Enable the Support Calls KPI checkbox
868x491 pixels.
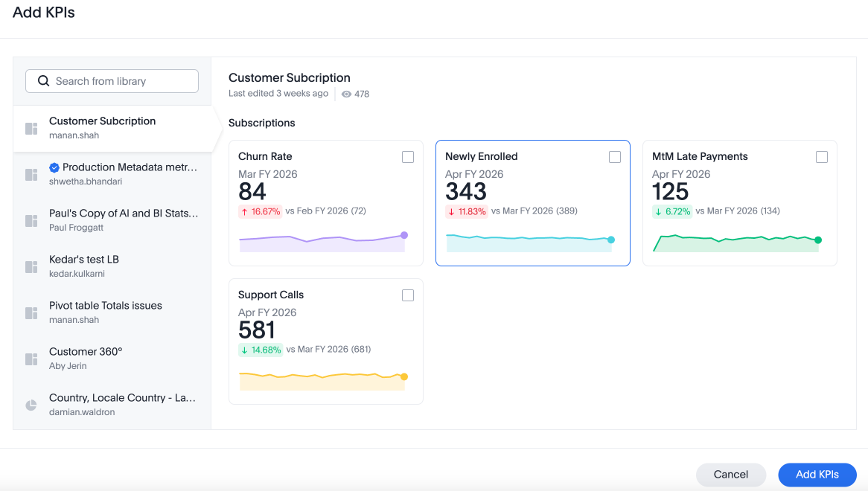pos(408,295)
